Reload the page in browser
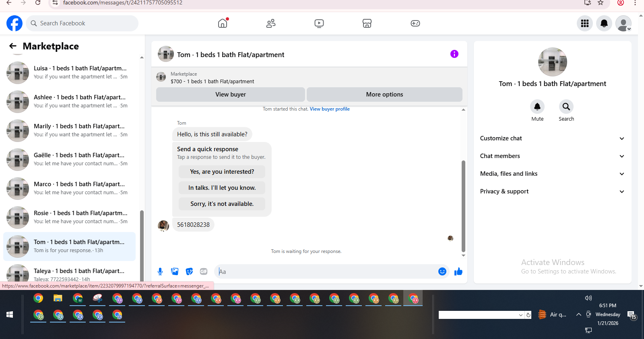The image size is (644, 339). point(38,3)
